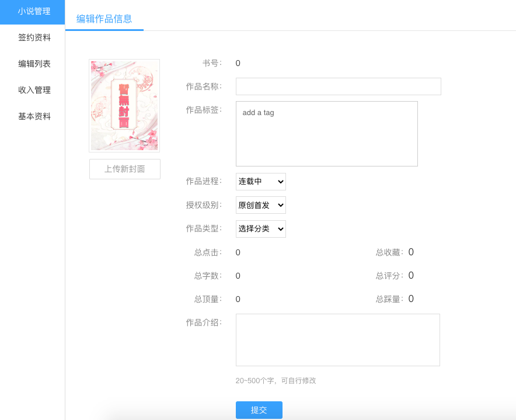Click the 书号 number value
Screen dimensions: 516x420
click(238, 63)
